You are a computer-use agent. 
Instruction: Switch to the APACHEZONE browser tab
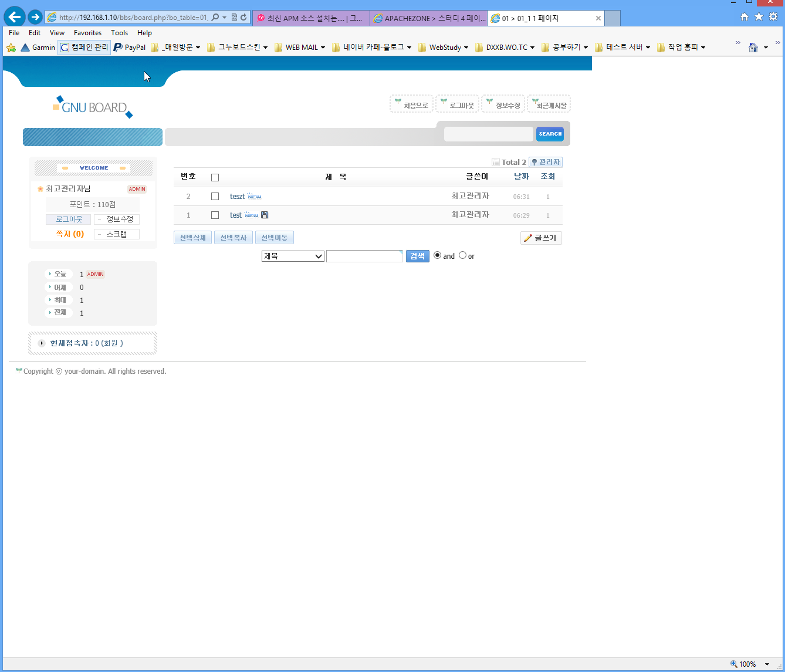(428, 18)
